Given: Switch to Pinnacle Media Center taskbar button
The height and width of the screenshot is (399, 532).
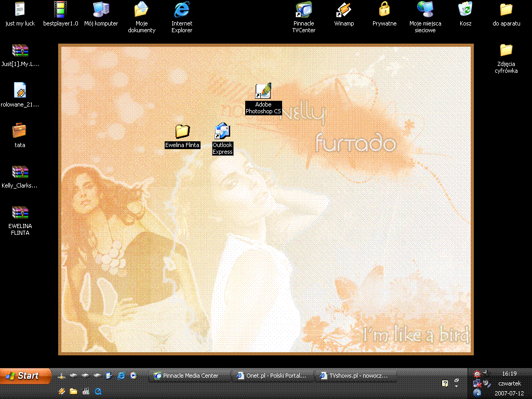Looking at the screenshot, I should tap(190, 376).
